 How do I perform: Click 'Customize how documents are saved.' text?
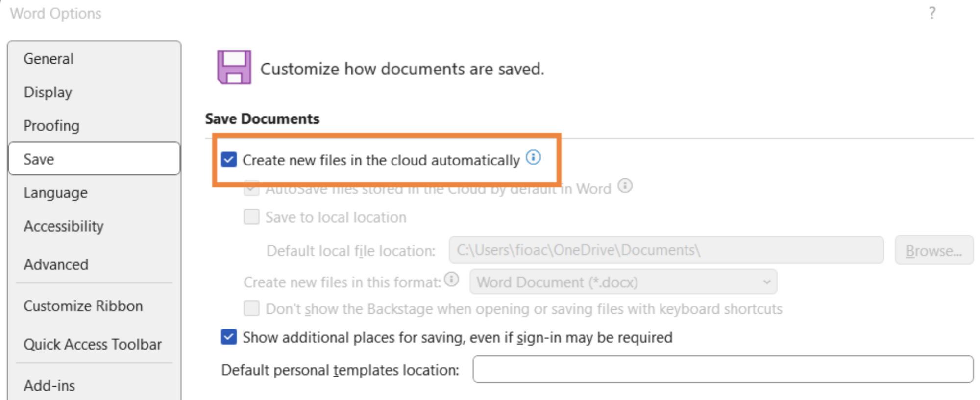402,69
